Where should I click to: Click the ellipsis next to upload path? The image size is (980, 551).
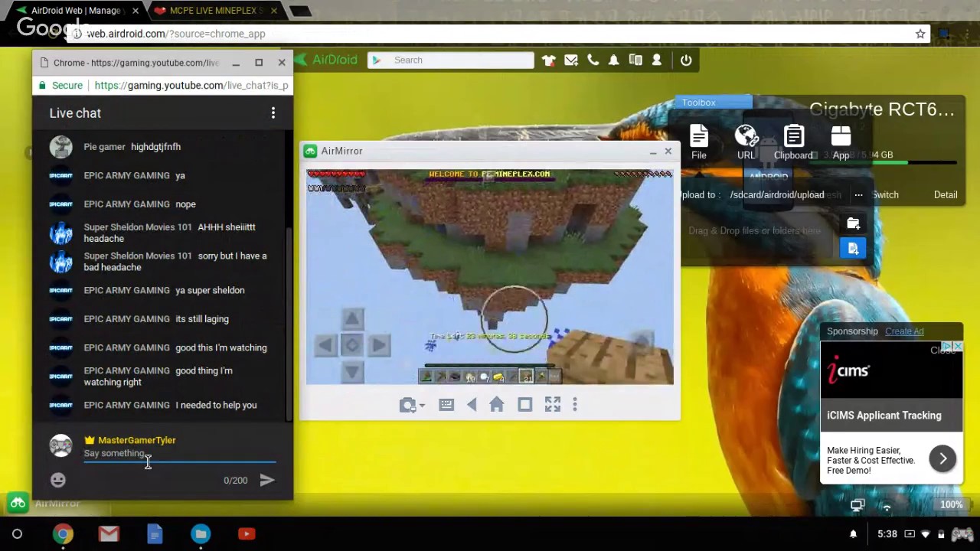[858, 195]
